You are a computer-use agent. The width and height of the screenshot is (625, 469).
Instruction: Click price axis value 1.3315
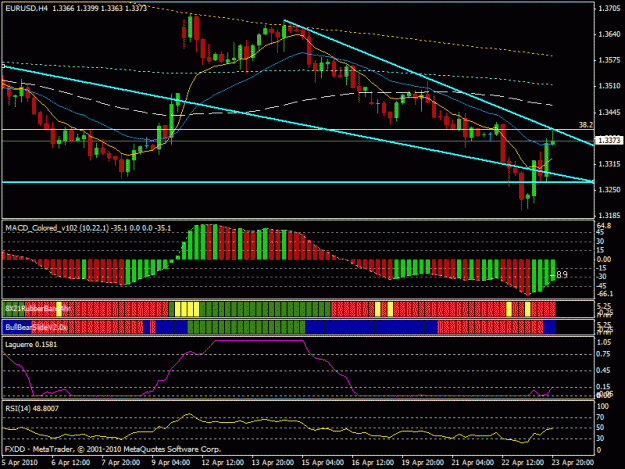pyautogui.click(x=609, y=164)
